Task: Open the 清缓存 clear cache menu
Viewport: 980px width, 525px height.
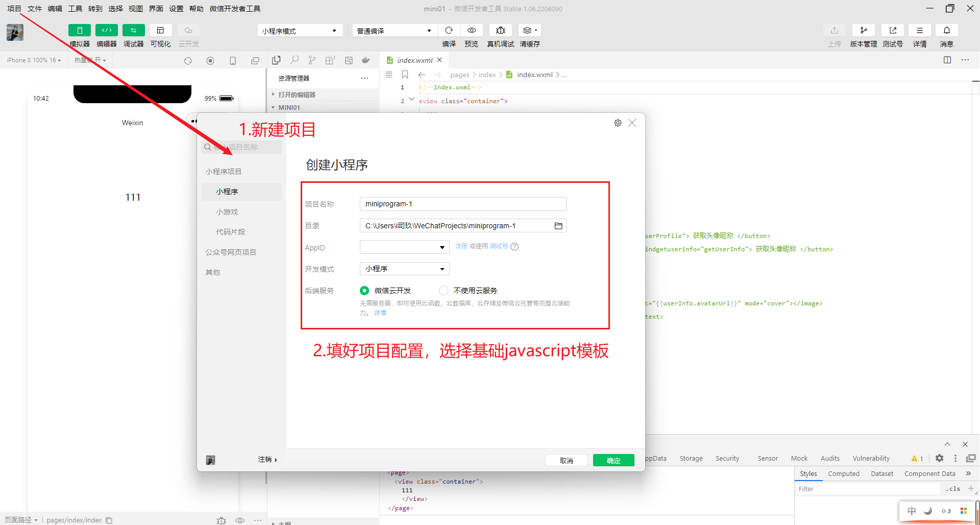Action: pos(530,31)
